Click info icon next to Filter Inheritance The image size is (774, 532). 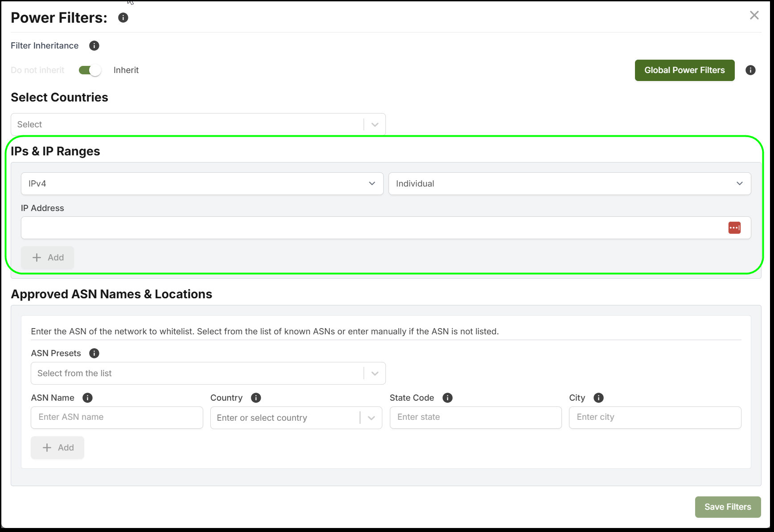94,46
